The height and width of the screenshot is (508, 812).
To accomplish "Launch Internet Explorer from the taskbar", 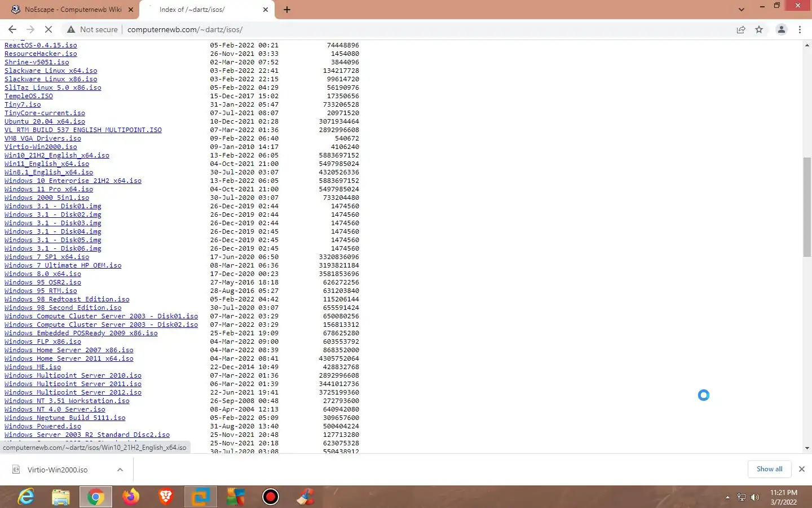I will [x=26, y=497].
